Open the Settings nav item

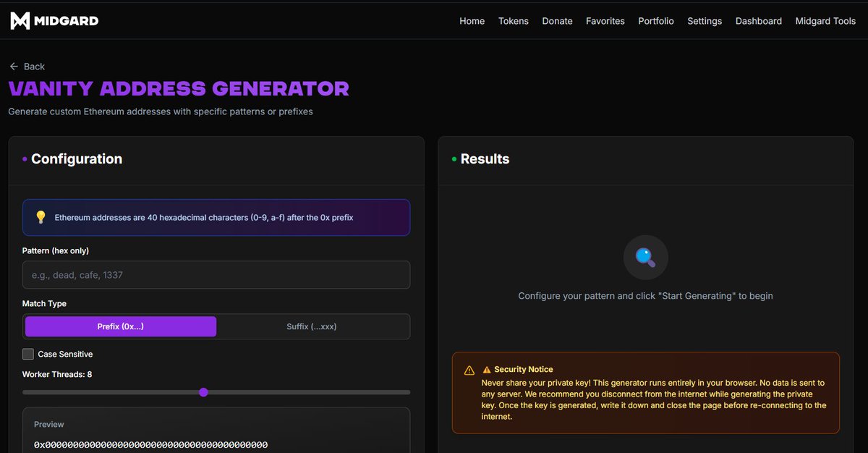[705, 21]
